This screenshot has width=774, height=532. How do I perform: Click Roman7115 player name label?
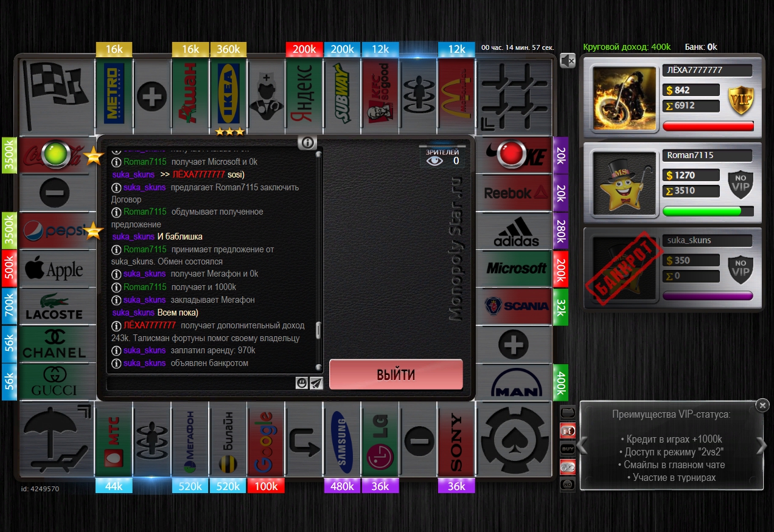[x=706, y=155]
